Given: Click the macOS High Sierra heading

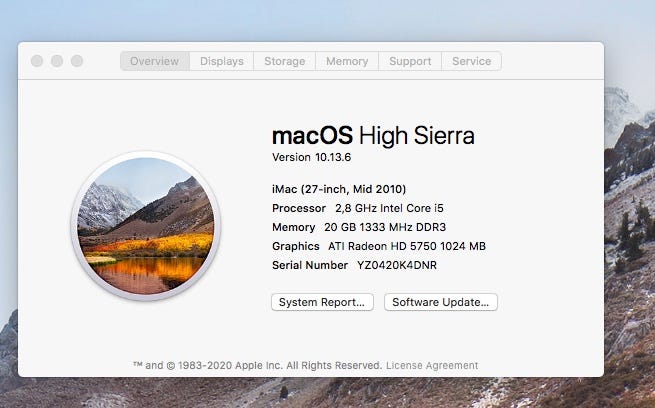Looking at the screenshot, I should tap(373, 136).
